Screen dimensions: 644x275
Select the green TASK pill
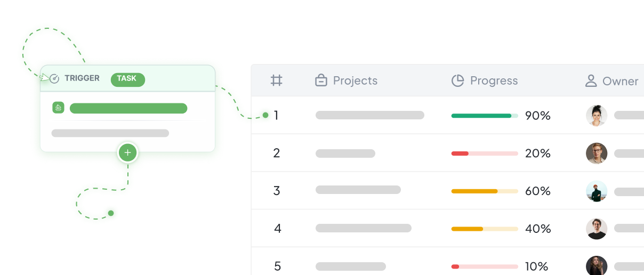point(127,79)
